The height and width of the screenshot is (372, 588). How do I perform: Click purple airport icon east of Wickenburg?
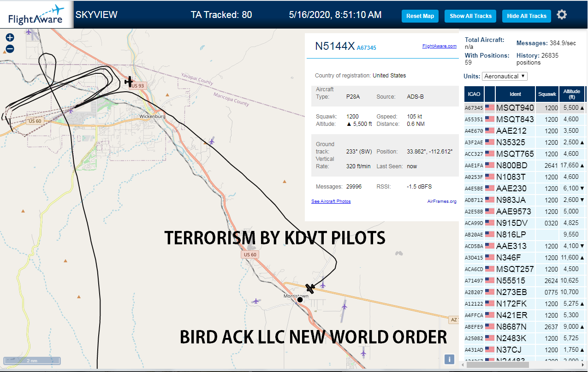211,141
